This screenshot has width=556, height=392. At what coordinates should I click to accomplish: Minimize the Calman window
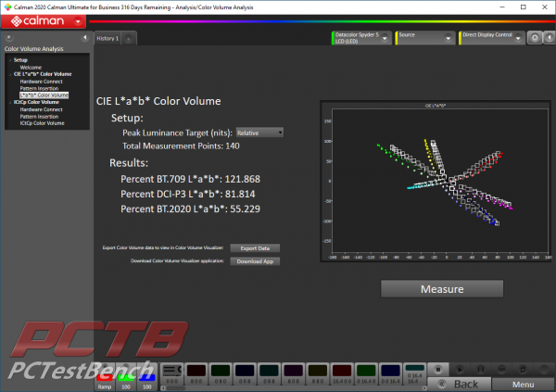[x=502, y=7]
